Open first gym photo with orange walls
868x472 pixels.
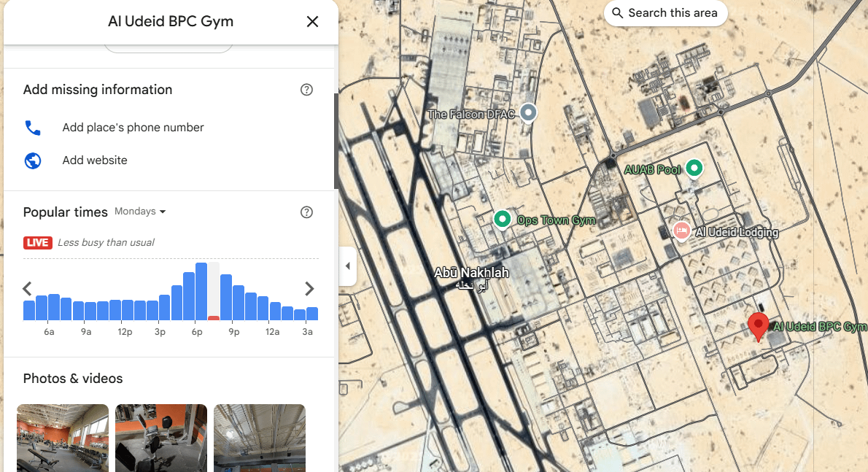point(63,438)
